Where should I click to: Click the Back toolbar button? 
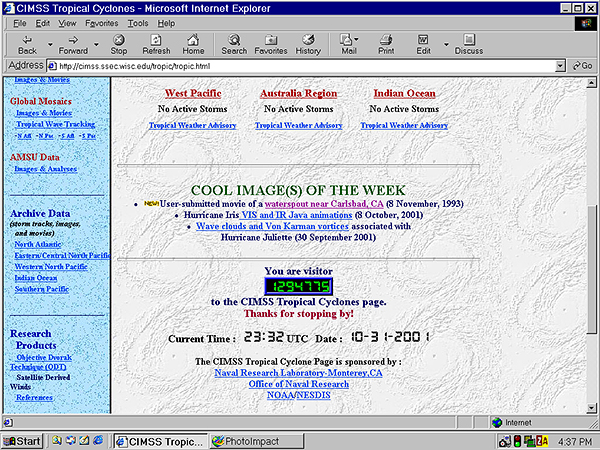(x=27, y=42)
